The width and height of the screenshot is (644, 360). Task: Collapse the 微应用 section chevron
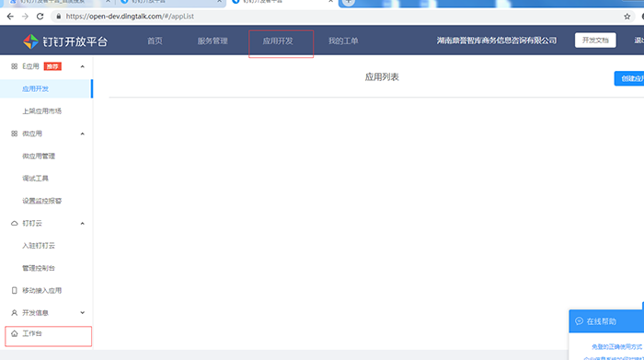[82, 134]
